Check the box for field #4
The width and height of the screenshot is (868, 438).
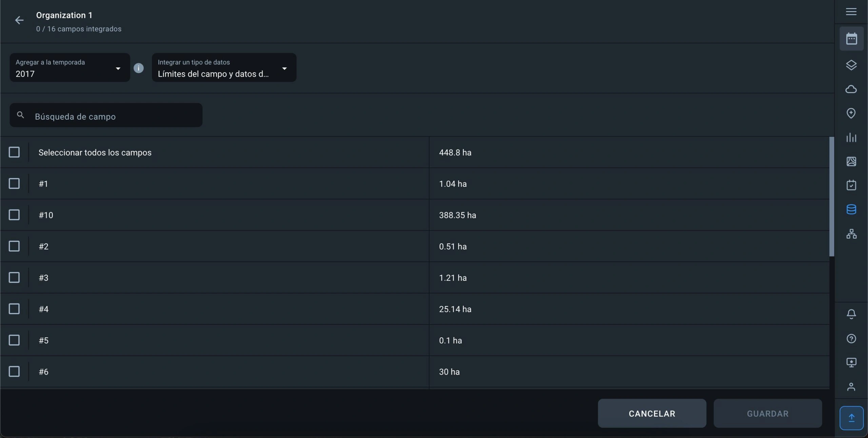click(14, 309)
